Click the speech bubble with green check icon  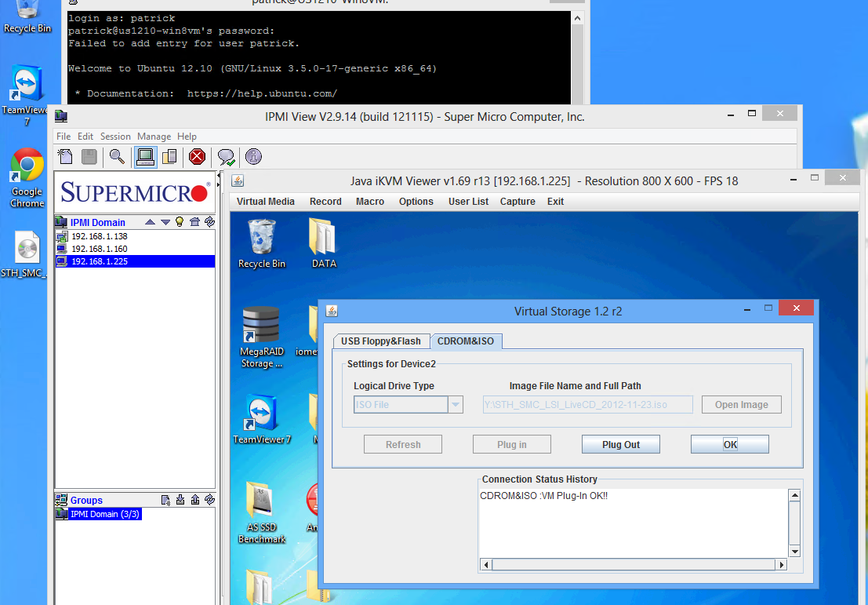[226, 157]
